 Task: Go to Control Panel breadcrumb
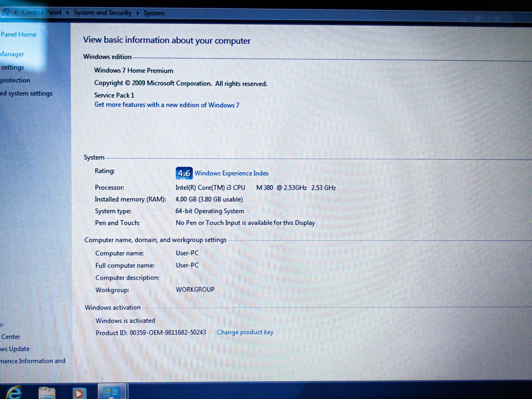click(x=42, y=12)
